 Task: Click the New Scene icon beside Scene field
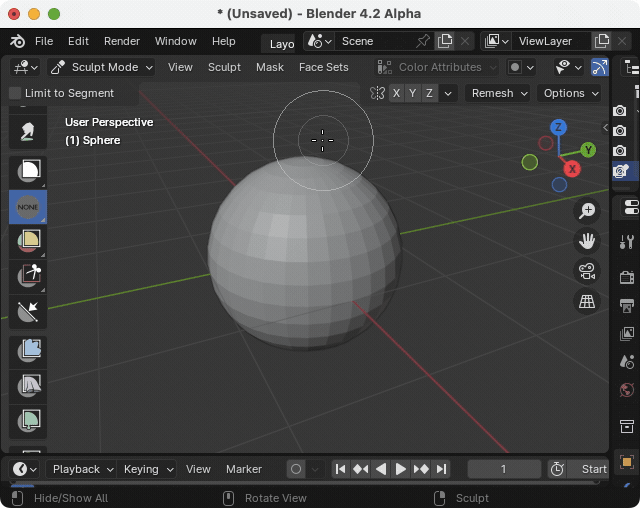[444, 41]
